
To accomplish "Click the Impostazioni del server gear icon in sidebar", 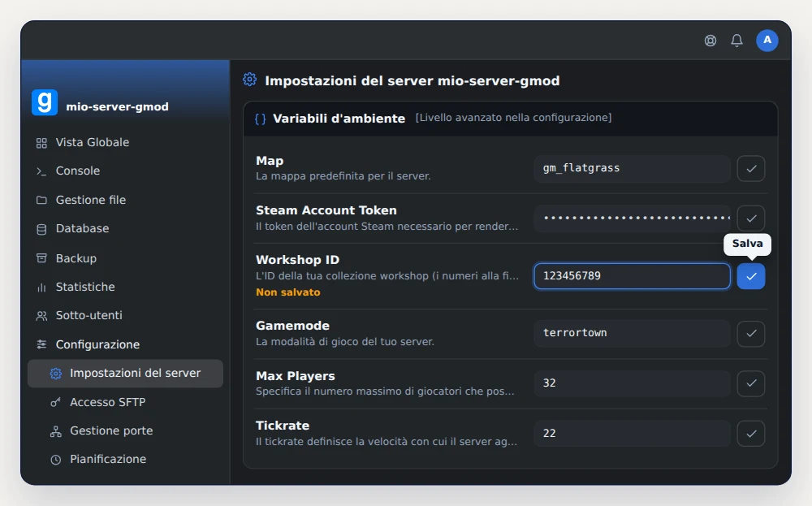I will click(55, 374).
